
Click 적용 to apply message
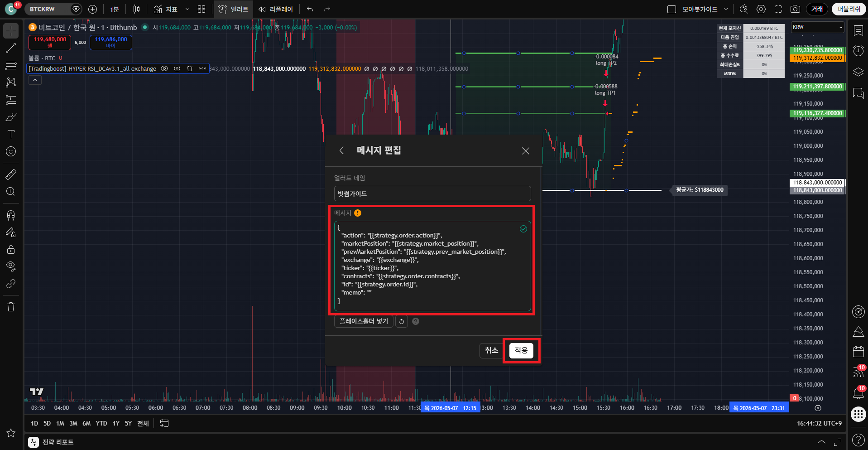point(521,350)
